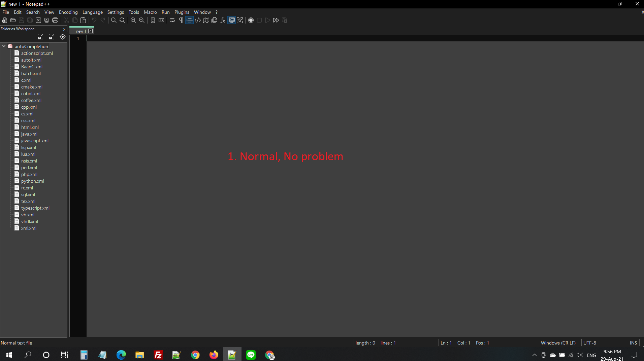
Task: Collapse all folders in workspace panel
Action: tap(52, 37)
